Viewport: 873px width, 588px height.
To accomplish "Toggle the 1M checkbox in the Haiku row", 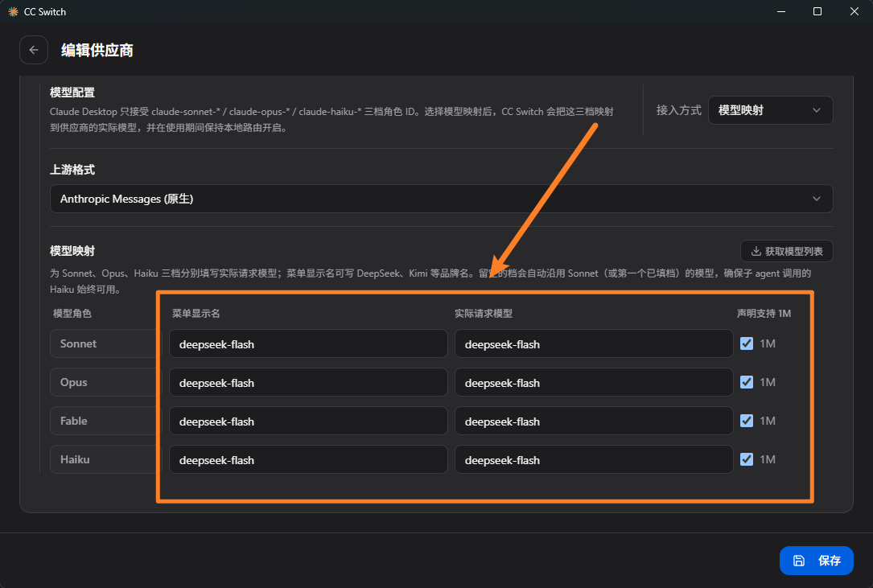I will click(747, 459).
